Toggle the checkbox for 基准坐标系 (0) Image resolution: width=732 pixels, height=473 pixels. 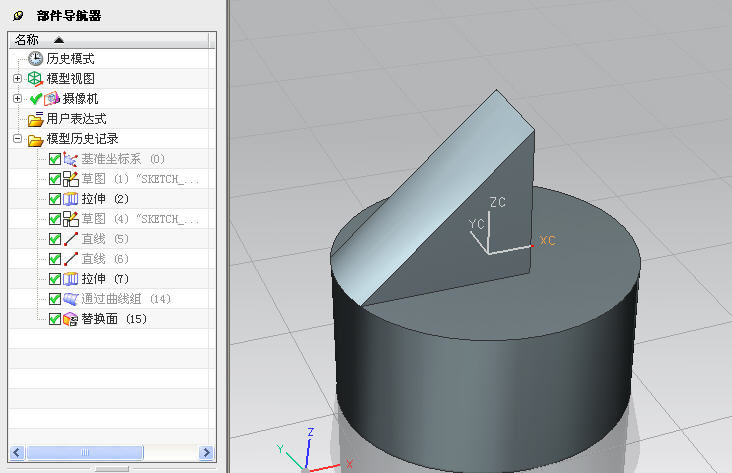[55, 159]
